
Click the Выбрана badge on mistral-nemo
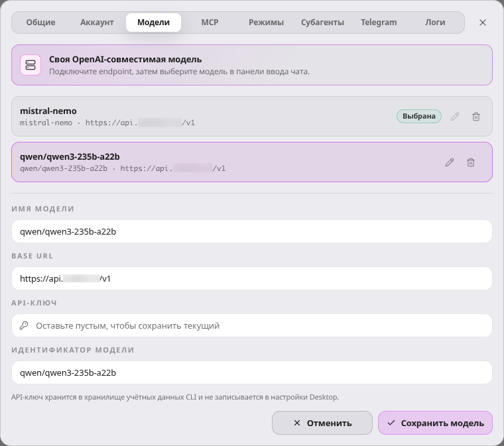coord(419,116)
